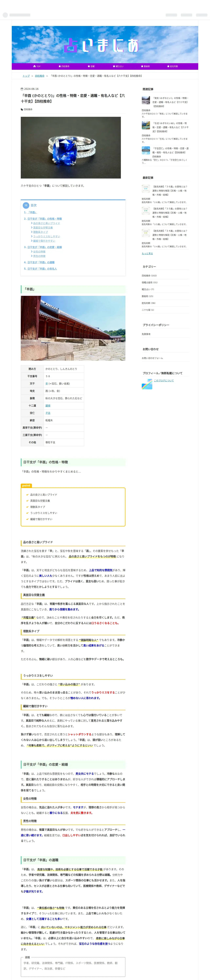The height and width of the screenshot is (980, 210).
Task: Select category 姓名判断 (36)
Action: (149, 303)
